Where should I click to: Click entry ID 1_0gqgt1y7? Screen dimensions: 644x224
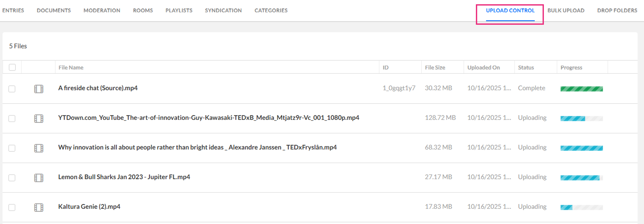399,88
